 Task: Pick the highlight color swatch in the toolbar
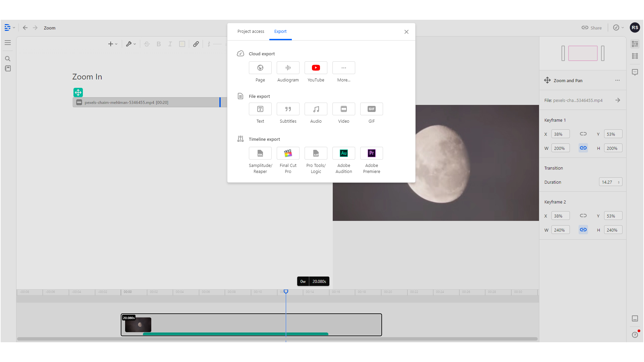(182, 44)
